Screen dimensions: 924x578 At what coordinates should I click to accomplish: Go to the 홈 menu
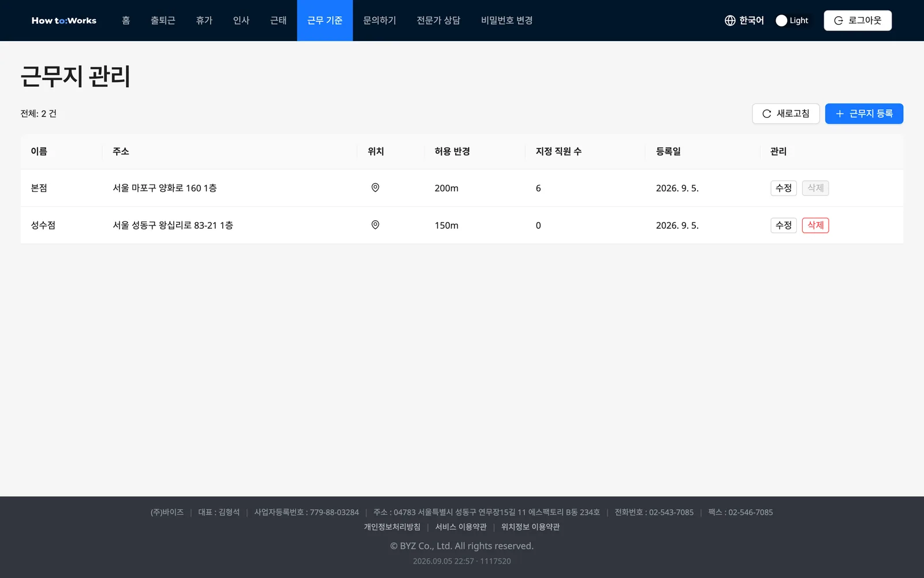126,20
